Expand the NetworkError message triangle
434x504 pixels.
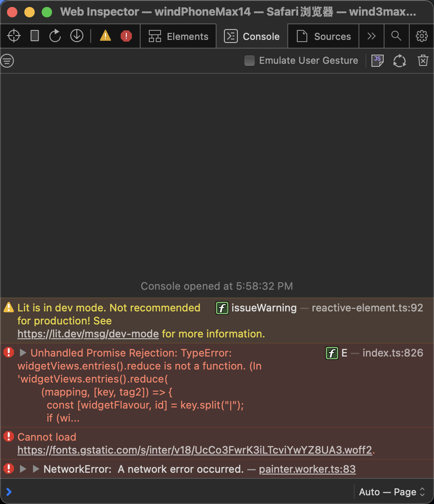tap(23, 469)
